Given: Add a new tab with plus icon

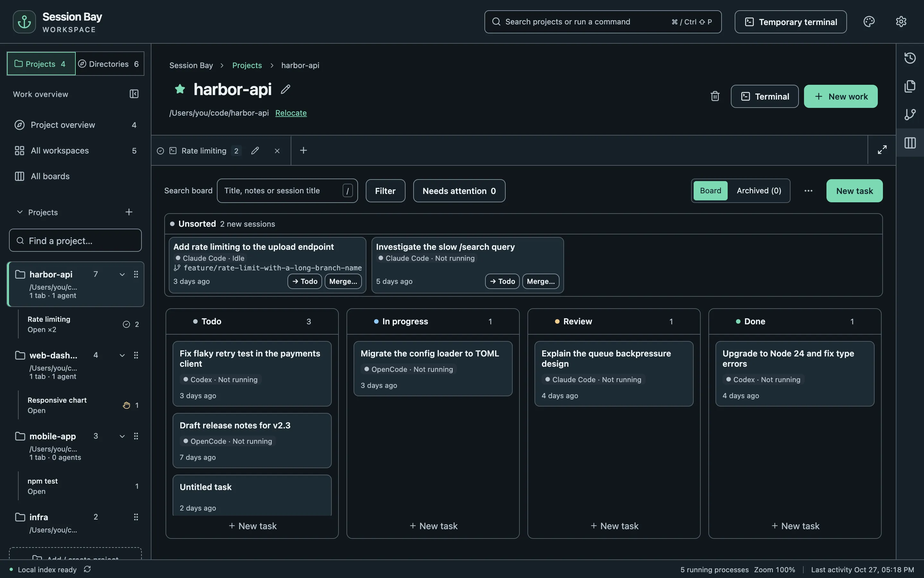Looking at the screenshot, I should pyautogui.click(x=304, y=150).
